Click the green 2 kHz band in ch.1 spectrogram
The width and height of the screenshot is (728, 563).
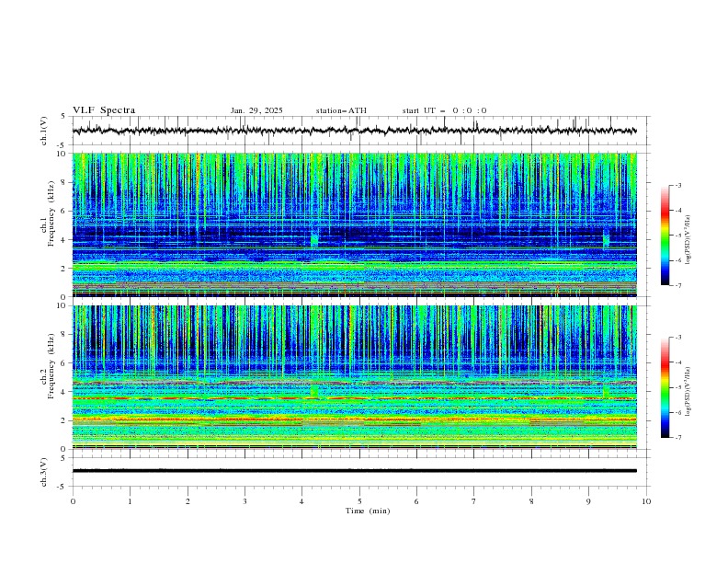[x=355, y=266]
